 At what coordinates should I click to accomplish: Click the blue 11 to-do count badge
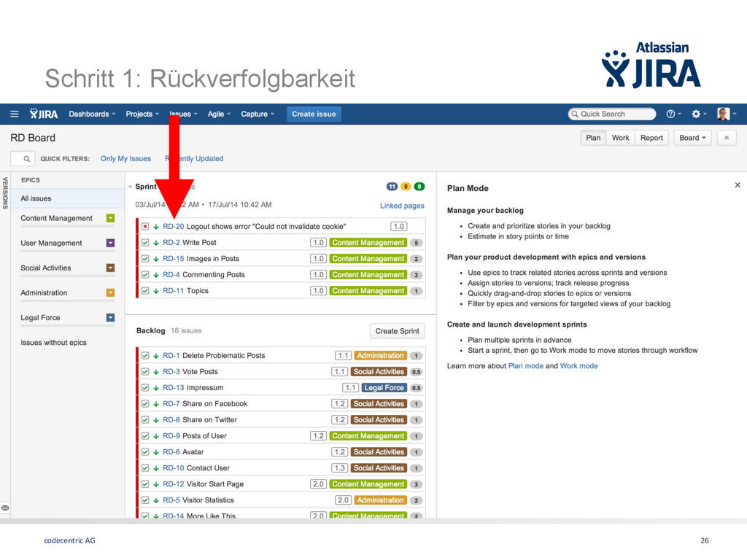pos(392,187)
